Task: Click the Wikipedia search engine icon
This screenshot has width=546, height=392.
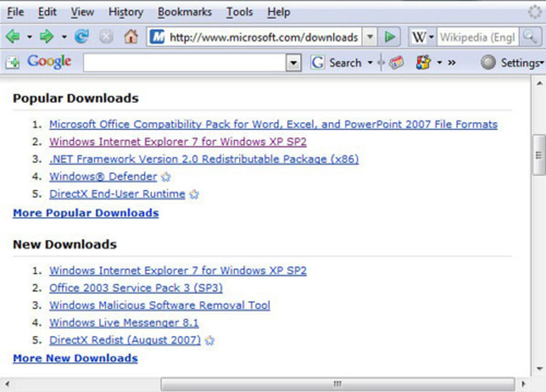Action: tap(419, 37)
